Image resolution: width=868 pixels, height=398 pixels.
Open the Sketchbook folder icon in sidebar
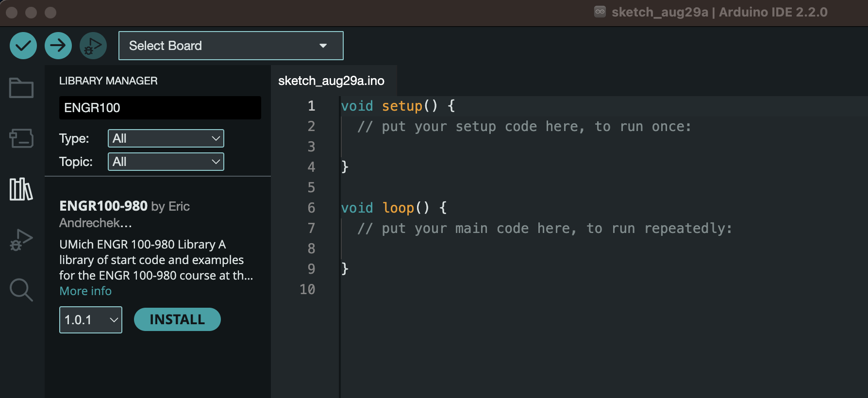coord(21,88)
